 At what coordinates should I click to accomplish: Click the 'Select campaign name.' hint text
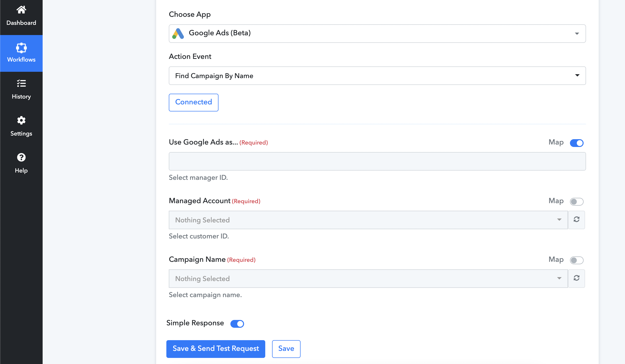point(205,295)
